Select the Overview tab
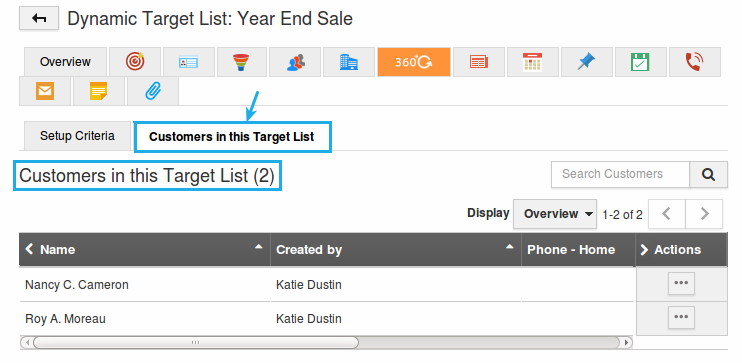This screenshot has height=363, width=742. click(65, 62)
